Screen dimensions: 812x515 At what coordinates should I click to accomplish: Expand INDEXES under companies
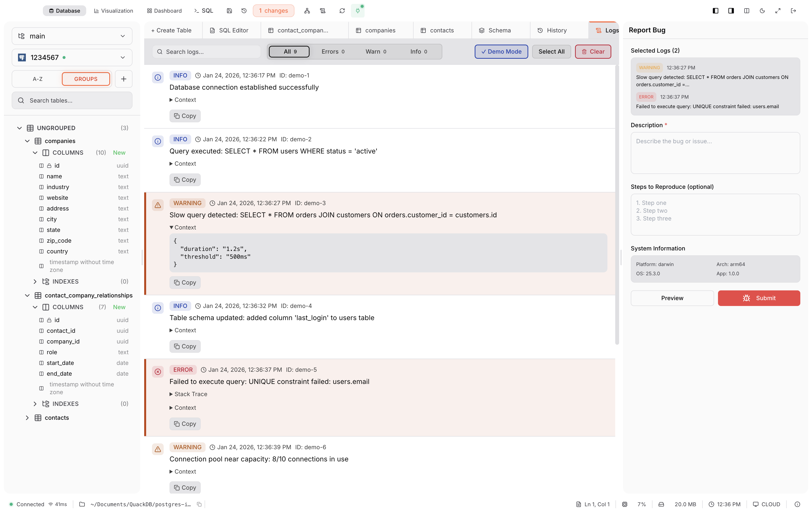pyautogui.click(x=35, y=282)
